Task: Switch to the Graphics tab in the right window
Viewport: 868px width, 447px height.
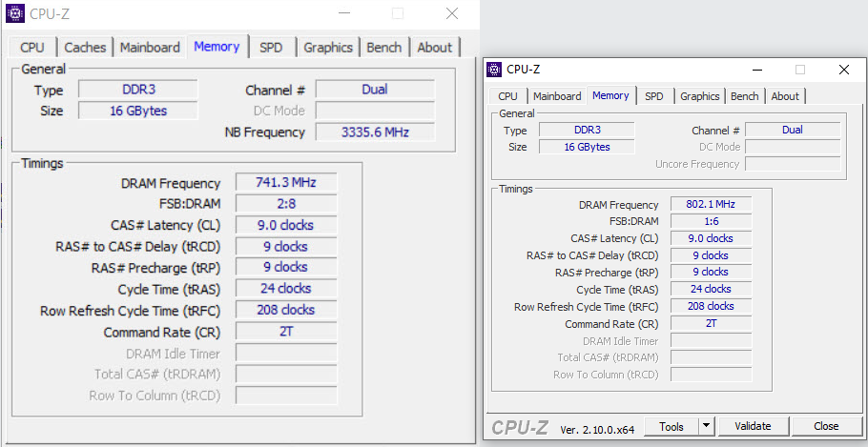Action: point(700,96)
